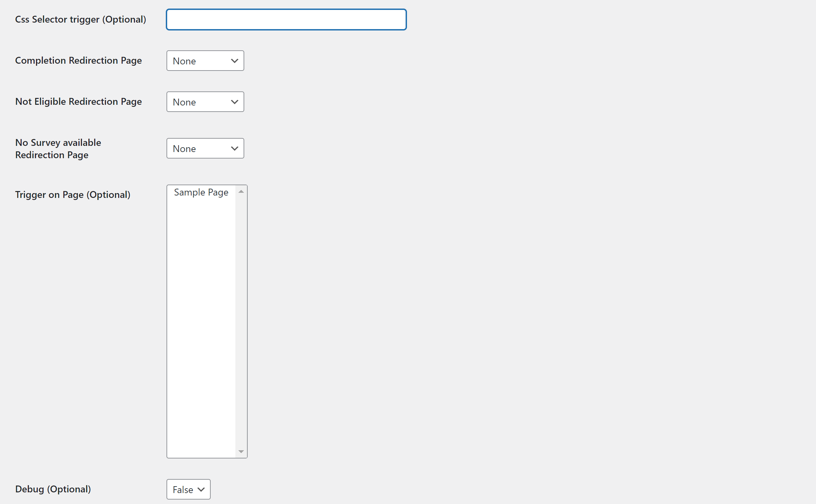Click the Not Eligible Redirection Page label

tap(78, 102)
